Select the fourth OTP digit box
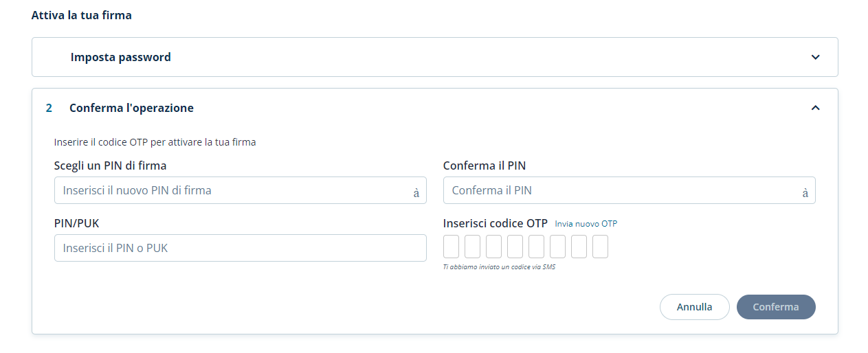 (x=515, y=247)
